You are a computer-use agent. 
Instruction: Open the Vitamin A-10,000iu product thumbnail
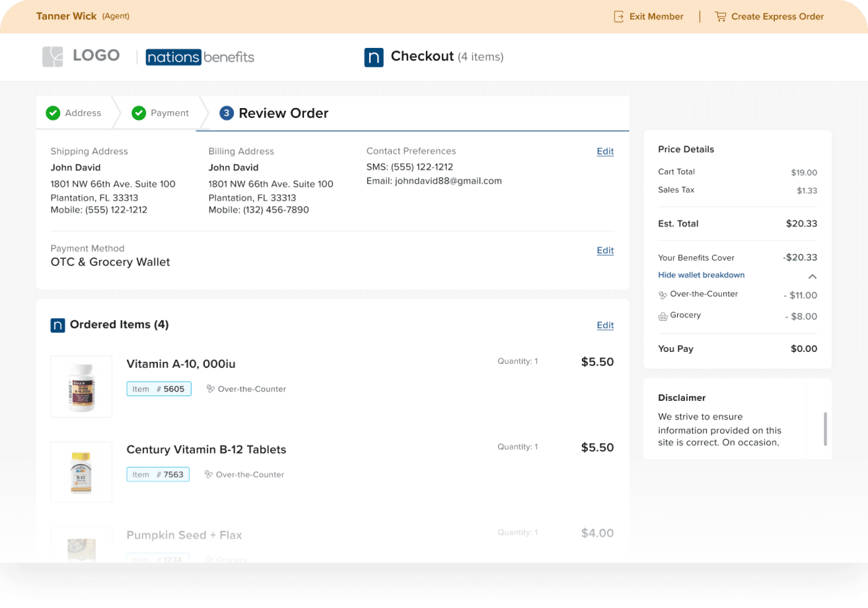pos(81,387)
